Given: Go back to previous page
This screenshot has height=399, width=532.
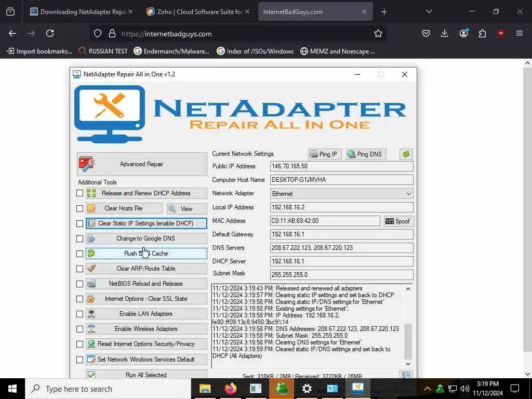Looking at the screenshot, I should (x=12, y=33).
